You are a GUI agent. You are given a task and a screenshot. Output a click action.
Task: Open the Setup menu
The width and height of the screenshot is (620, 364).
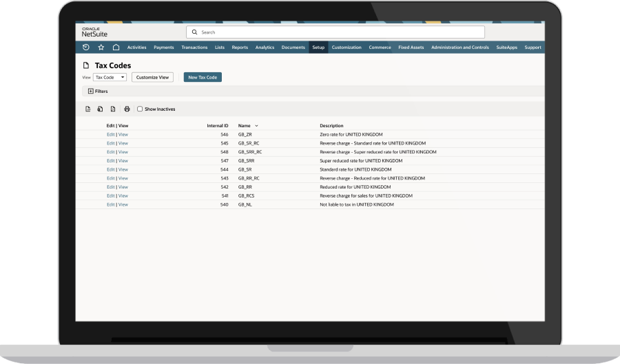[x=318, y=47]
